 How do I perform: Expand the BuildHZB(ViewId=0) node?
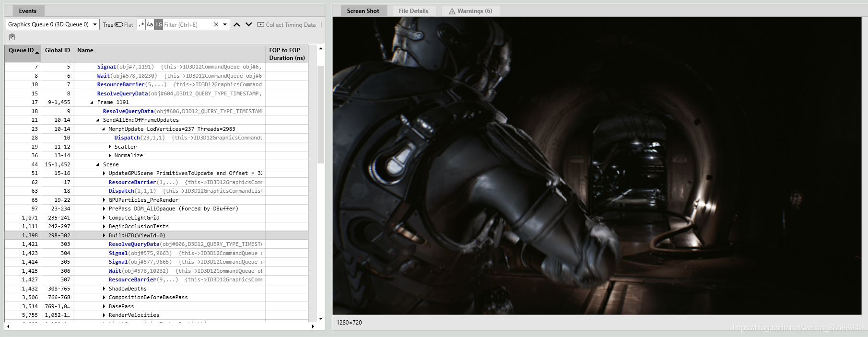tap(104, 235)
